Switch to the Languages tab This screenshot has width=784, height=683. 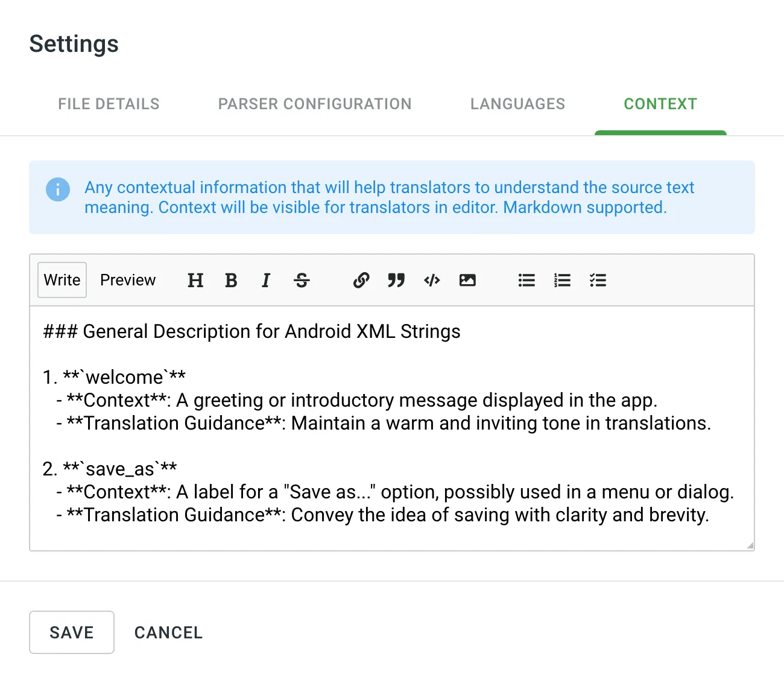click(x=517, y=104)
